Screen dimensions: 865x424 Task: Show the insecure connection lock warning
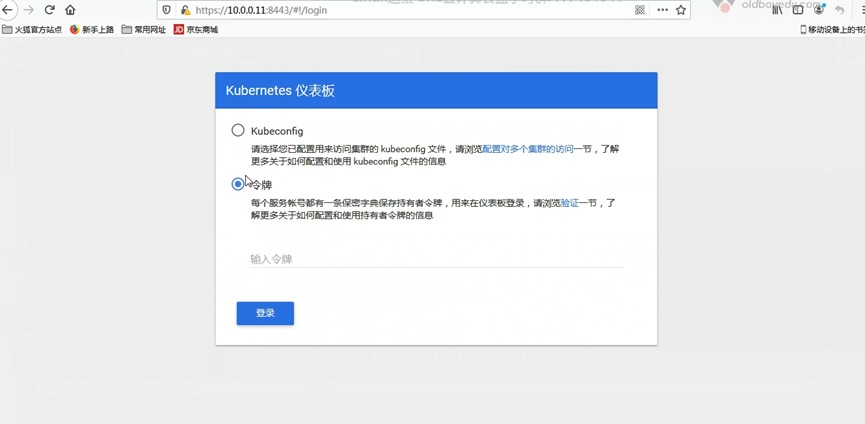coord(186,10)
